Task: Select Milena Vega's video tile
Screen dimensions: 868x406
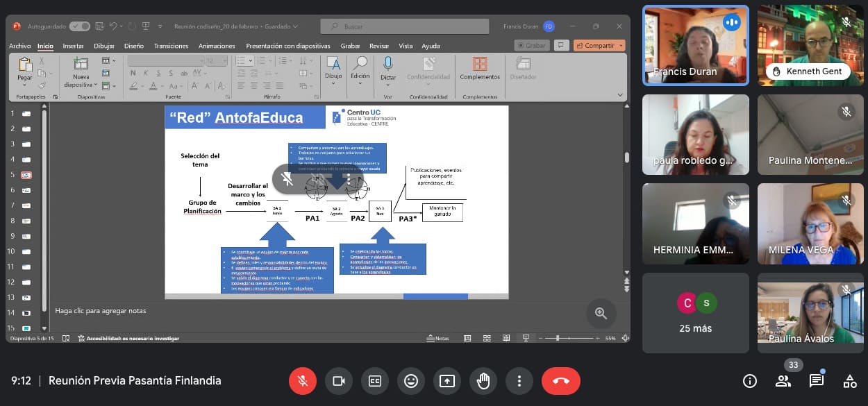Action: (811, 223)
